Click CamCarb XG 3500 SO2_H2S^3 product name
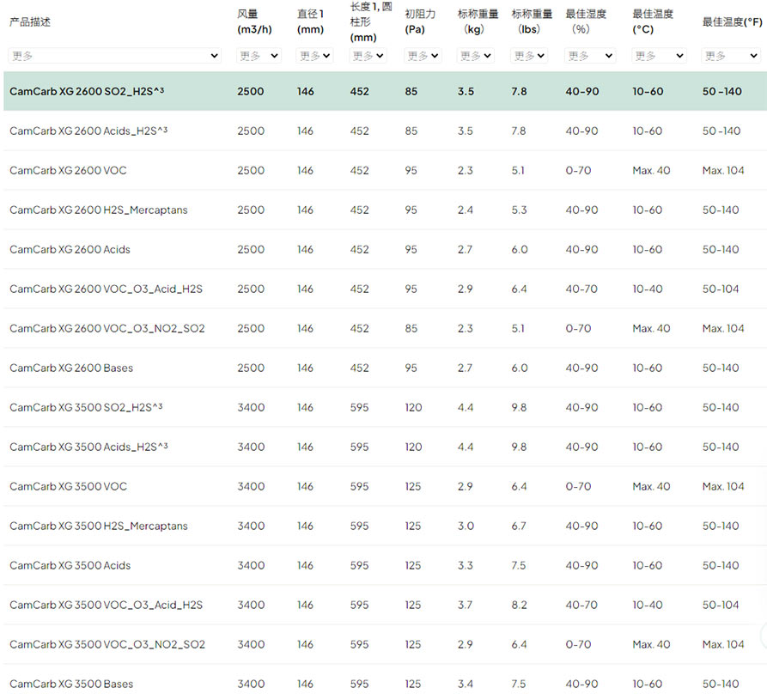This screenshot has width=767, height=700. (86, 407)
